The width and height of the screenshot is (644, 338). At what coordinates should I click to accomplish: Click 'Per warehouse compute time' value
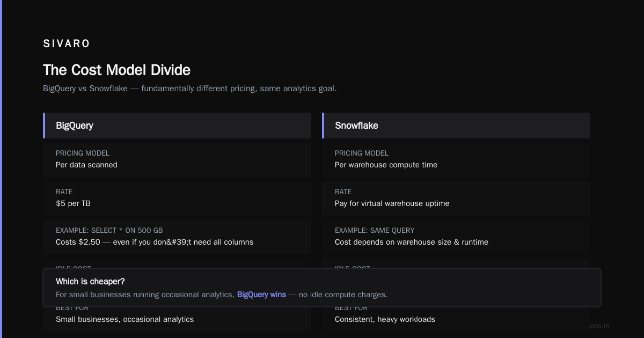[x=386, y=165]
